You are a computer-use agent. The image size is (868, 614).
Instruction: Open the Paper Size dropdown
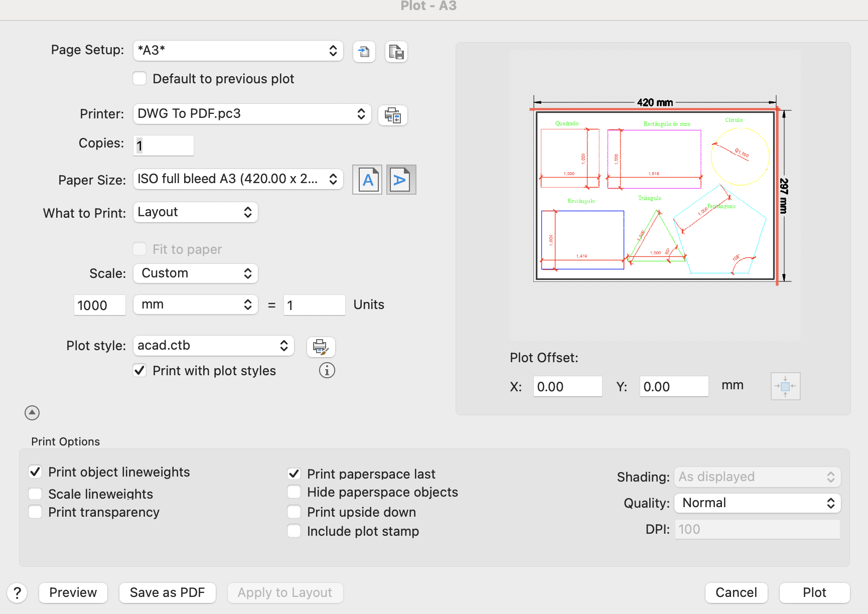pyautogui.click(x=238, y=179)
